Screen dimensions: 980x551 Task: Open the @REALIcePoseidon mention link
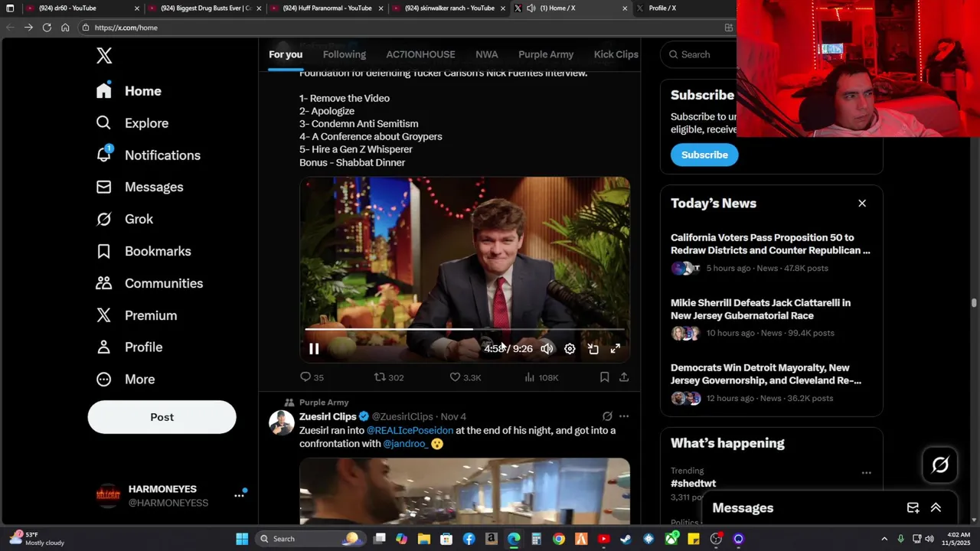(x=410, y=431)
